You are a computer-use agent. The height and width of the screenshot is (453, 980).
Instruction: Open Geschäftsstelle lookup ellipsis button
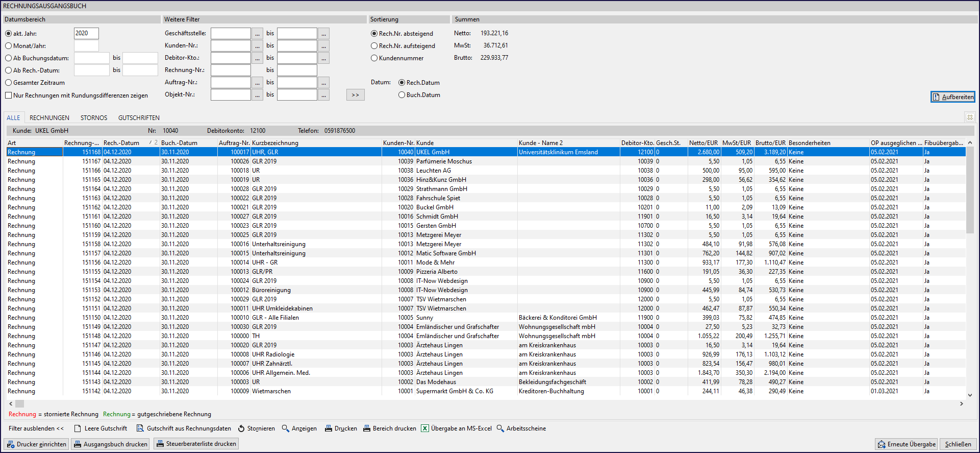point(257,34)
